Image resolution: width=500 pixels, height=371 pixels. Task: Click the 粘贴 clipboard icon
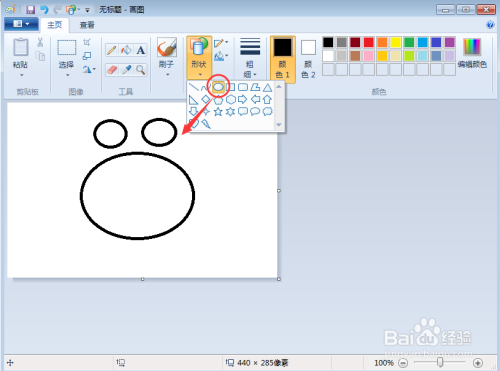click(x=21, y=47)
